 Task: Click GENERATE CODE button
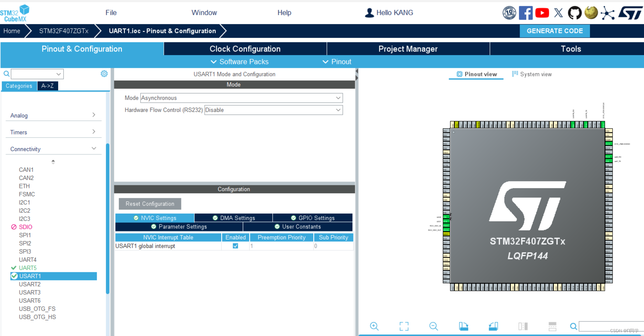[x=555, y=31]
